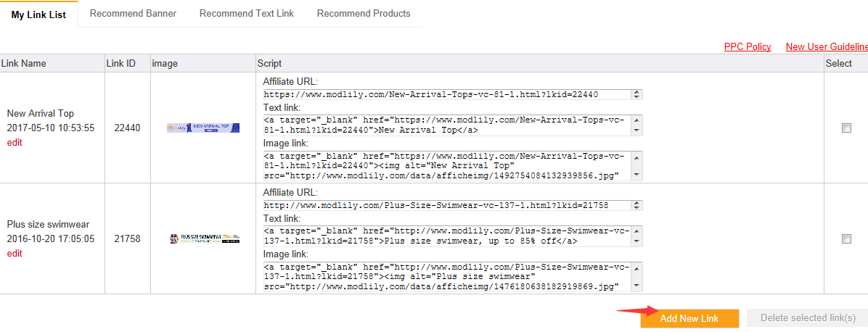Viewport: 868px width, 332px height.
Task: Edit the Plus size swimwear link
Action: (15, 254)
